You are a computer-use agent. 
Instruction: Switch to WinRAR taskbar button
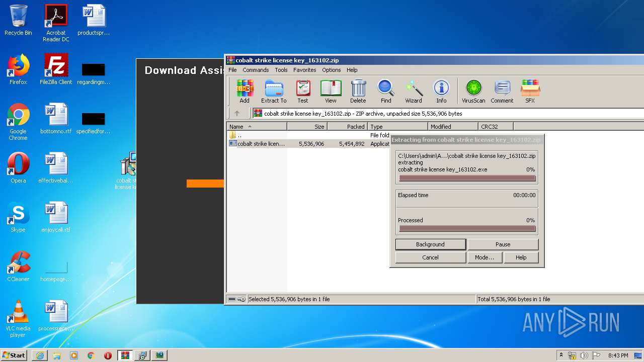125,355
